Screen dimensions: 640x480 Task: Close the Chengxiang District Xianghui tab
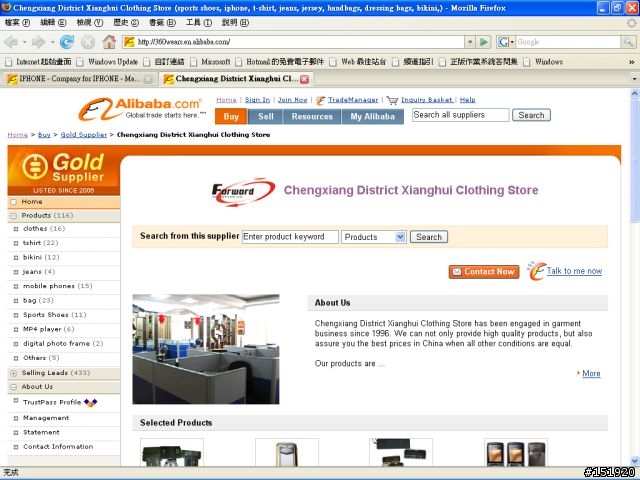click(304, 79)
